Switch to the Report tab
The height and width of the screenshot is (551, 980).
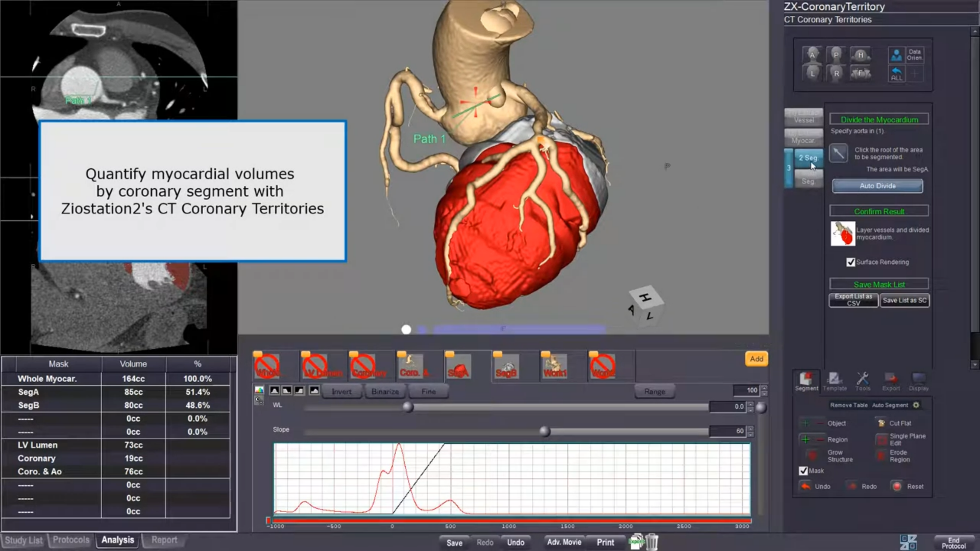click(164, 540)
